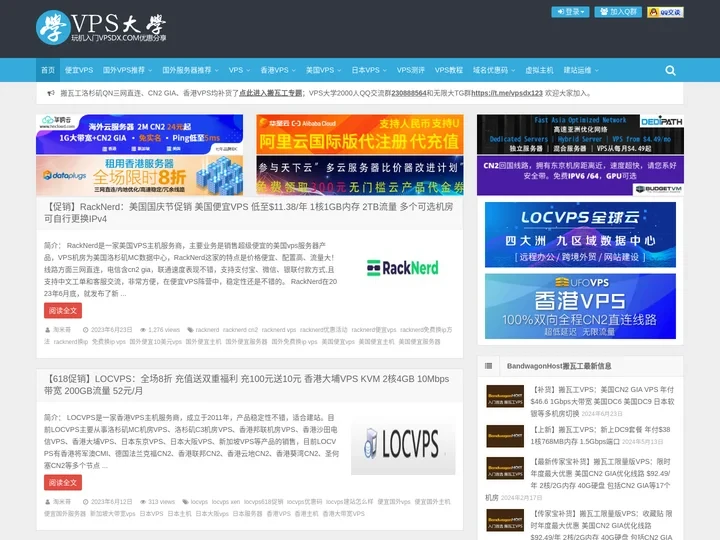The height and width of the screenshot is (540, 720).
Task: Open the dataplugs 租用香港服务器 banner
Action: pyautogui.click(x=139, y=175)
